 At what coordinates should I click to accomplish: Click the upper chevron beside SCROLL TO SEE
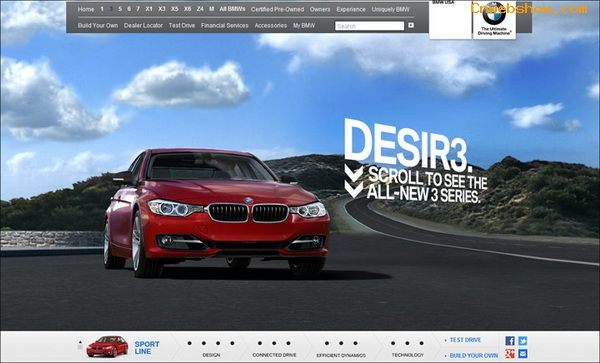point(354,173)
